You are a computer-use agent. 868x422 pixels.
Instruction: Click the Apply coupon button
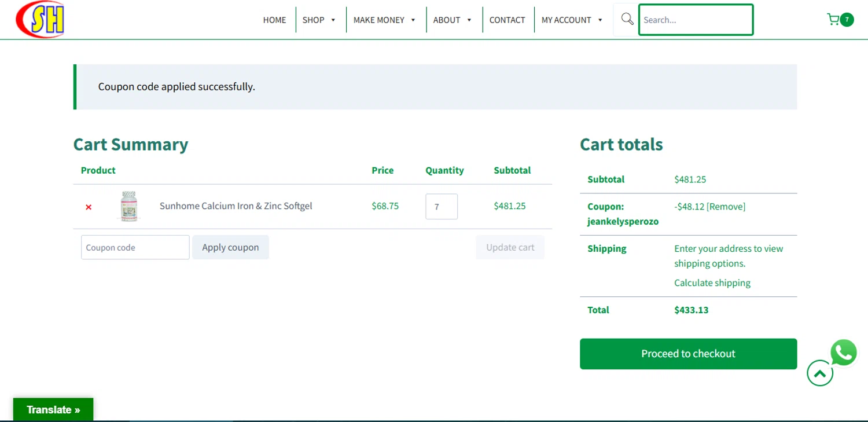pyautogui.click(x=230, y=247)
